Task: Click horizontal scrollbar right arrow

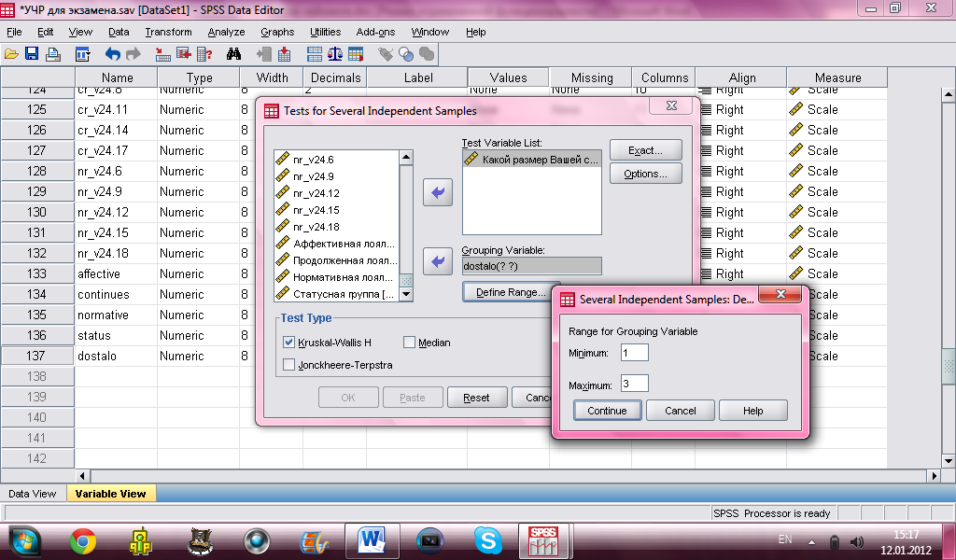Action: click(934, 475)
